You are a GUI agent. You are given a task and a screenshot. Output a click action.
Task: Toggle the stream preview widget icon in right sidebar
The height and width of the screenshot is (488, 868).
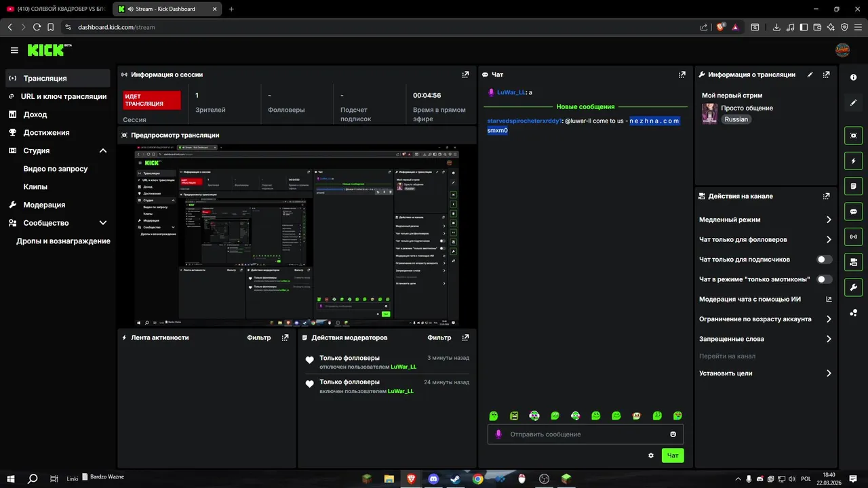pyautogui.click(x=853, y=136)
